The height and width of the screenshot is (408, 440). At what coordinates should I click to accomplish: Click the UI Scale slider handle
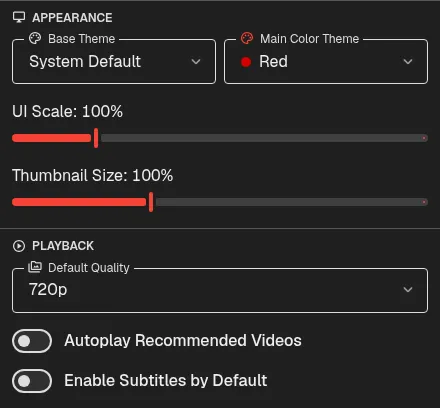96,138
